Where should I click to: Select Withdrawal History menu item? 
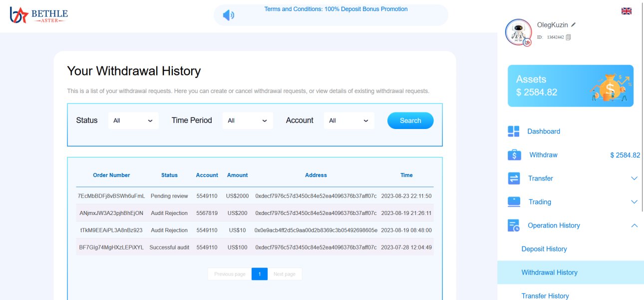549,272
